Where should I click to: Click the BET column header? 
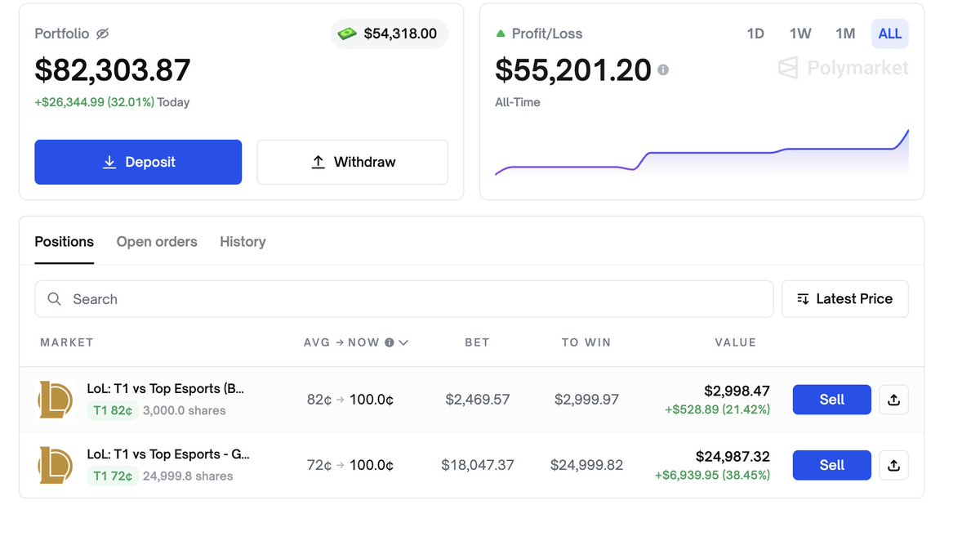pos(477,342)
